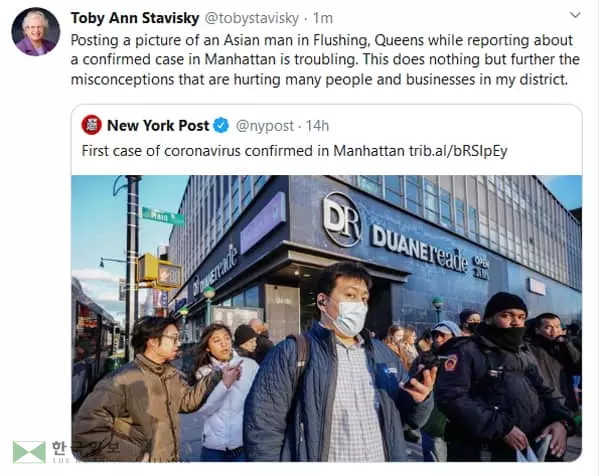Viewport: 600px width, 476px height.
Task: Click New York Post's red logo avatar
Action: click(x=91, y=125)
